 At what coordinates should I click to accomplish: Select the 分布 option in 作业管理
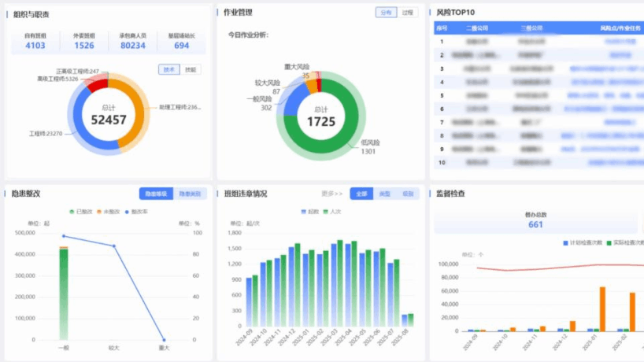386,13
